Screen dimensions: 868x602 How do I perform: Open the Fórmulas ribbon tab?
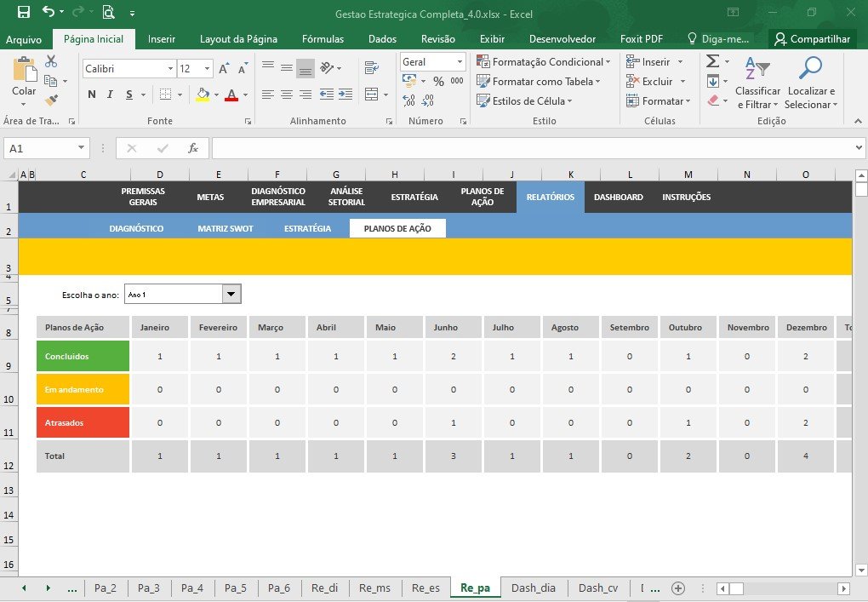[323, 39]
